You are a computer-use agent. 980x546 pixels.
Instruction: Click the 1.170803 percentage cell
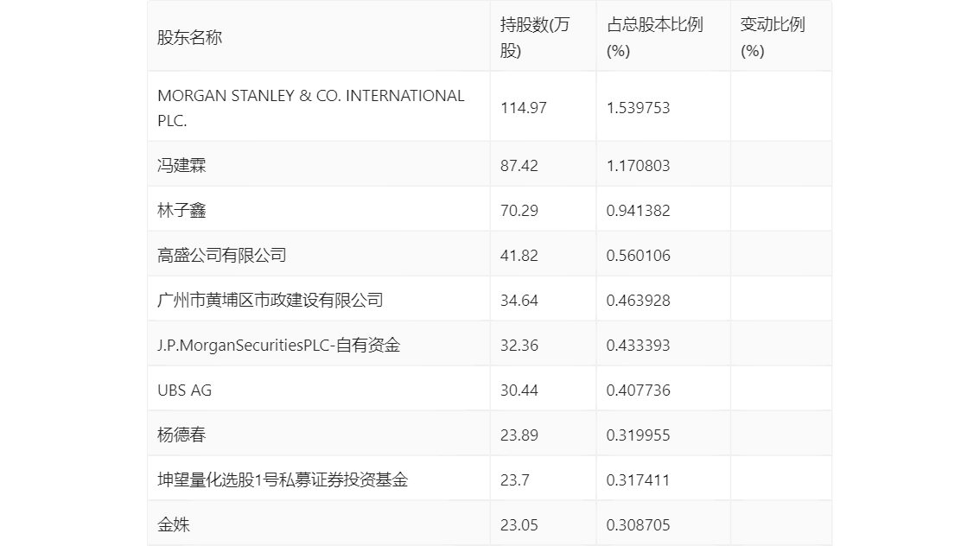[638, 166]
